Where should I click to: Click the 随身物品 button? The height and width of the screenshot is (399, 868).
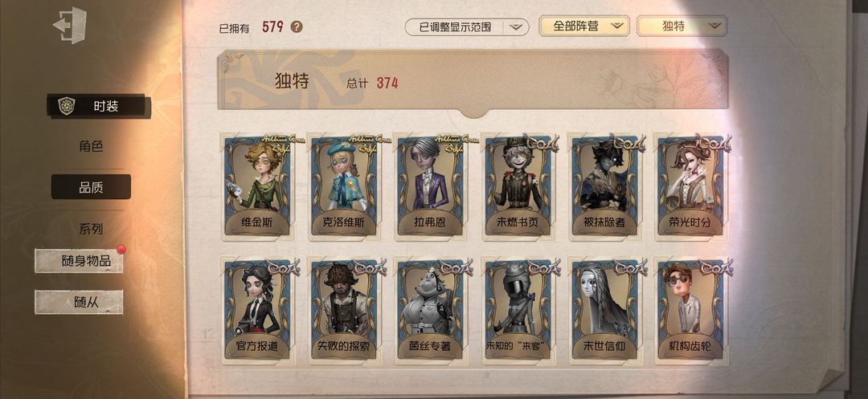coord(79,261)
